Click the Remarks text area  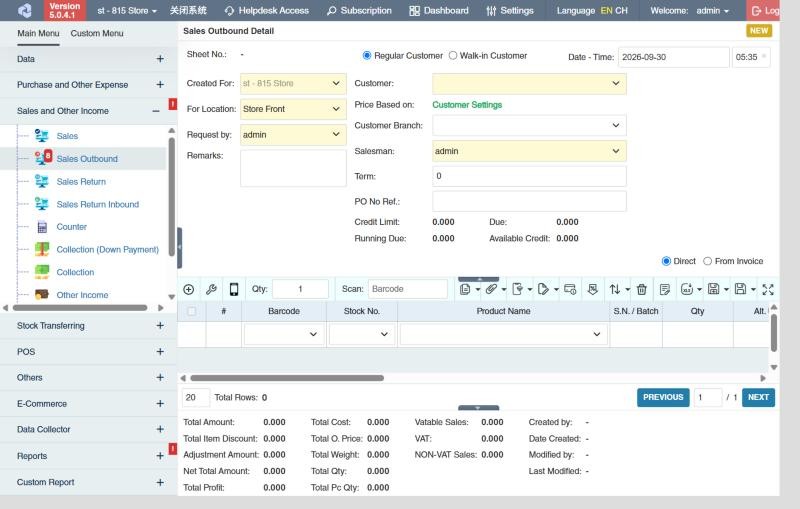click(293, 168)
